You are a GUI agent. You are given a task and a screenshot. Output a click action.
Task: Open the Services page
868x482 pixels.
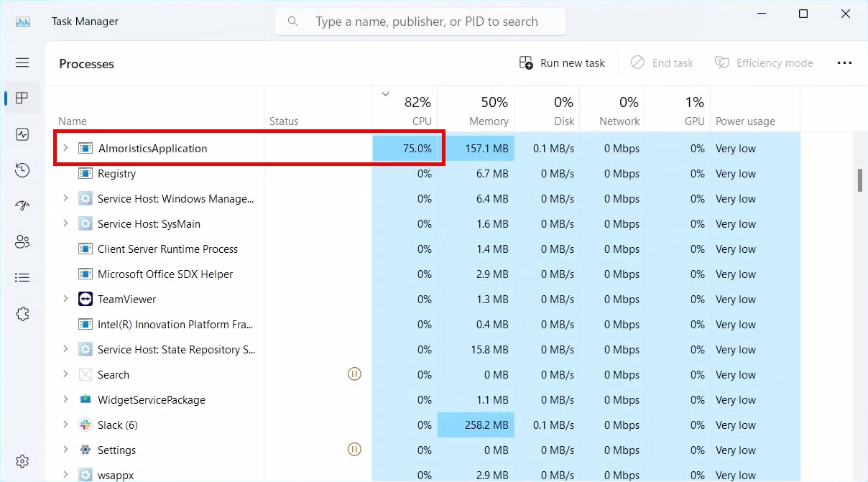click(x=22, y=313)
